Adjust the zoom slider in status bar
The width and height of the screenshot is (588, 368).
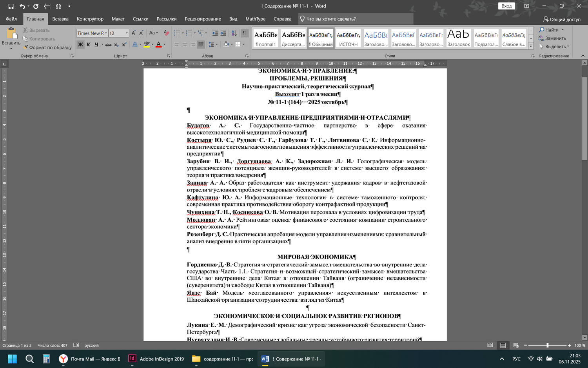[547, 345]
